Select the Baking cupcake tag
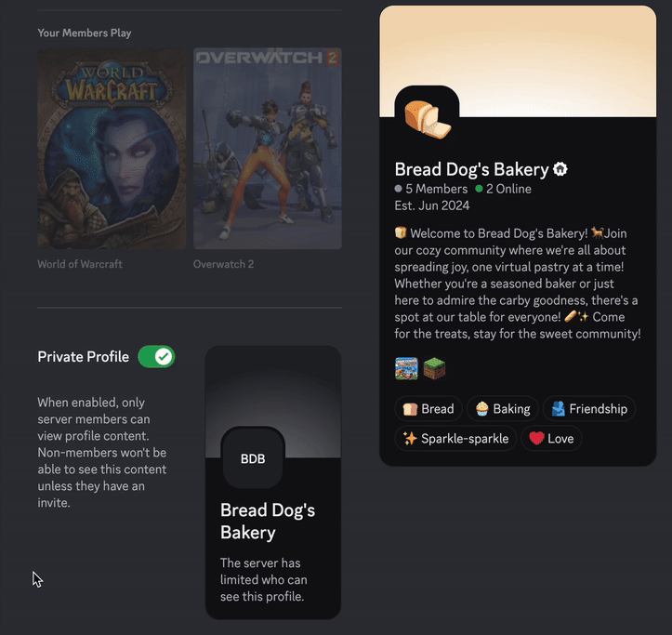672x635 pixels. point(503,408)
